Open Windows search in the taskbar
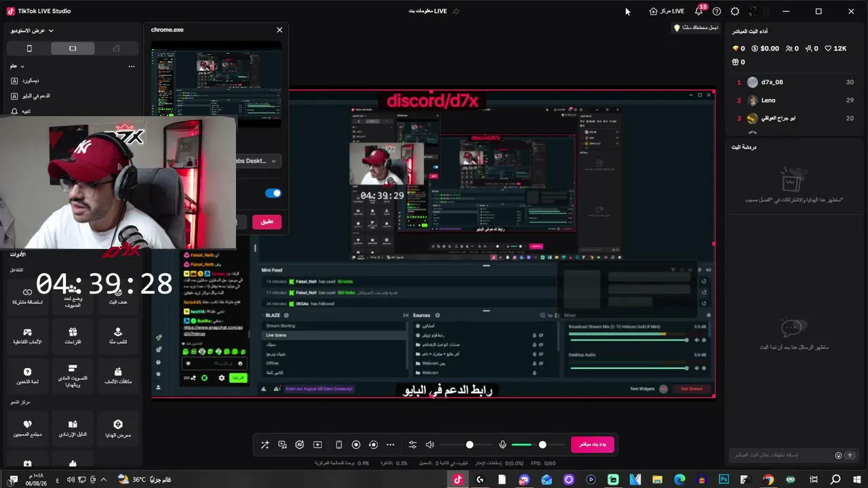 (x=835, y=479)
